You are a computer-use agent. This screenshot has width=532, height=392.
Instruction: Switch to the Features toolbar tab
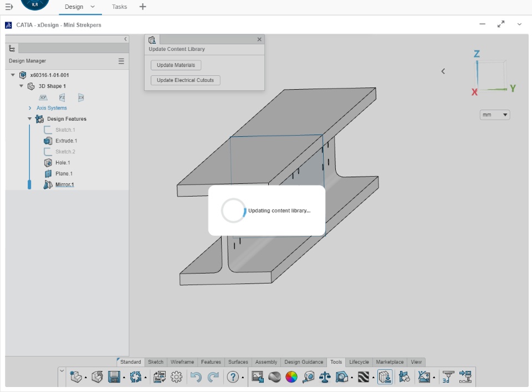211,362
